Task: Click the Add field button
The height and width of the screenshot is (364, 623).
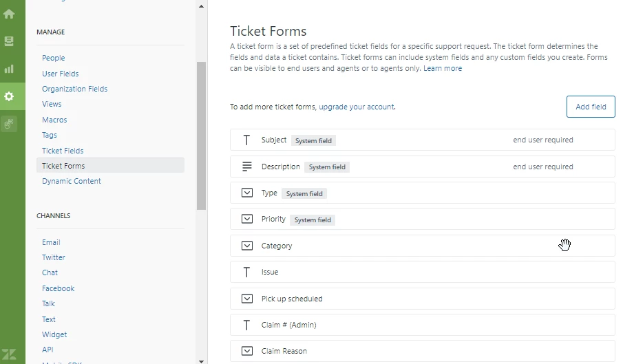Action: [591, 107]
